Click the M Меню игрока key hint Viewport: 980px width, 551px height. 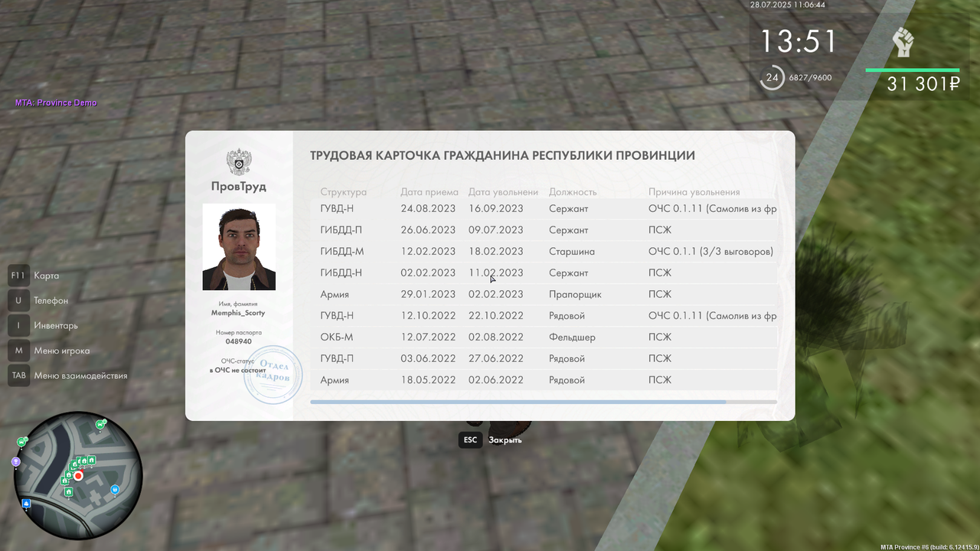[x=49, y=351]
